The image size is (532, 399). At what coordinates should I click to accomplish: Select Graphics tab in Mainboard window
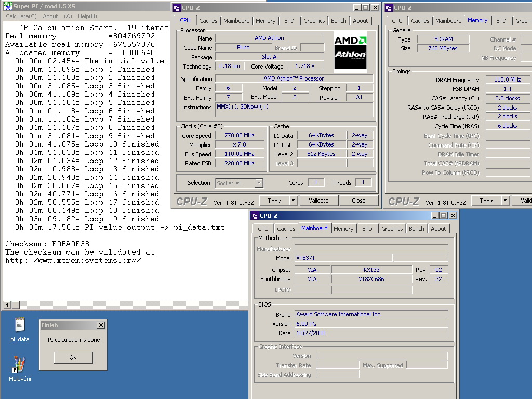pyautogui.click(x=392, y=229)
